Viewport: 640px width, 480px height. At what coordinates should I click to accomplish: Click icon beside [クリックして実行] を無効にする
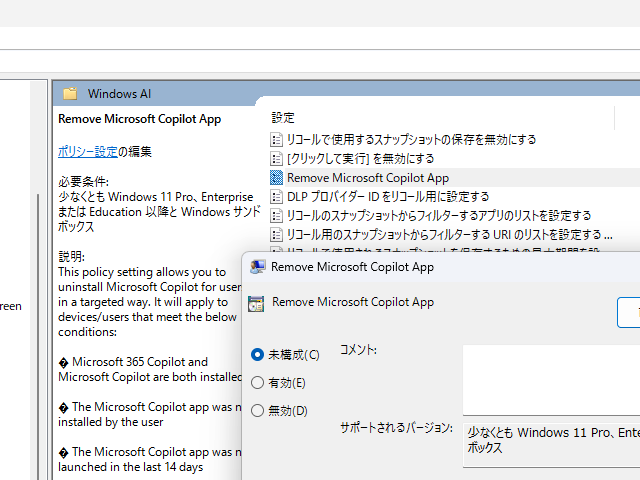pyautogui.click(x=277, y=159)
